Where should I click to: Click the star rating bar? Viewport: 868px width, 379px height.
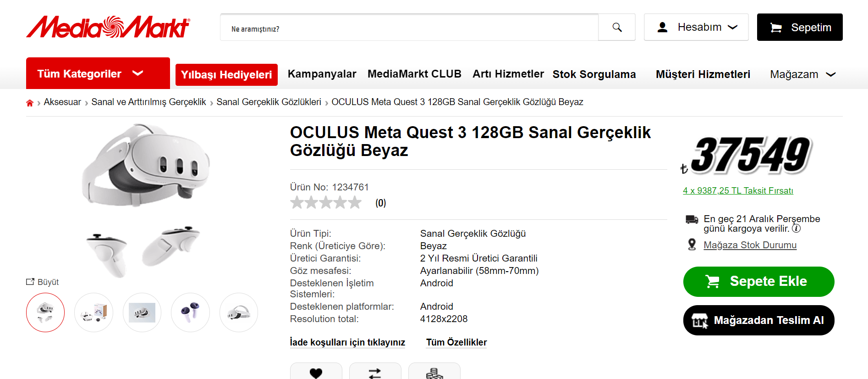click(x=326, y=202)
